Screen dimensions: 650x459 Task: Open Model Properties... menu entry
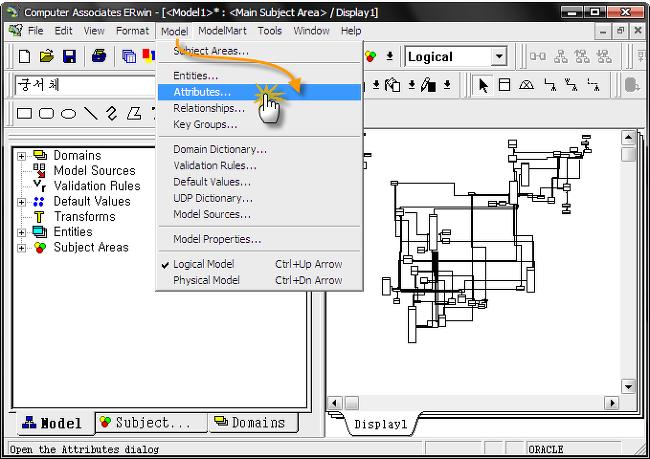coord(259,239)
